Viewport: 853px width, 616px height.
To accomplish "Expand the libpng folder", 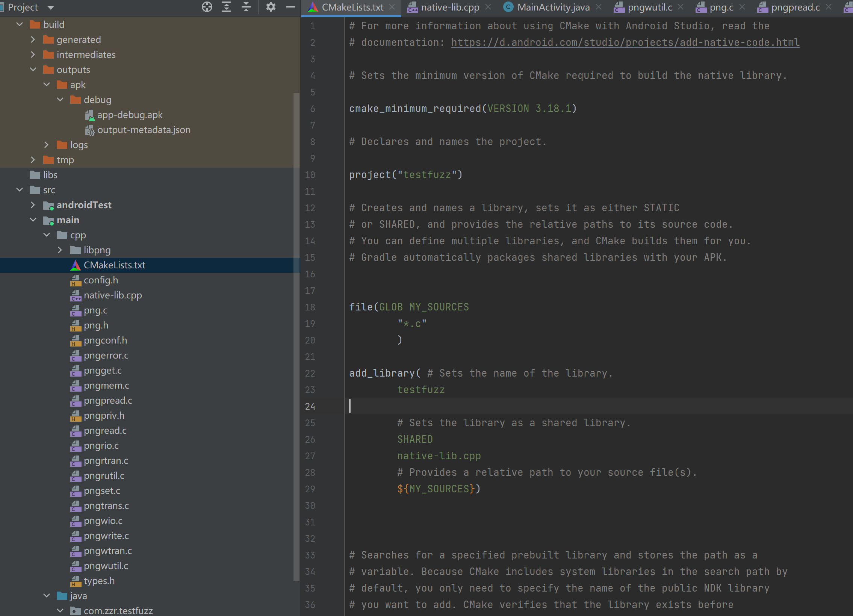I will (60, 250).
